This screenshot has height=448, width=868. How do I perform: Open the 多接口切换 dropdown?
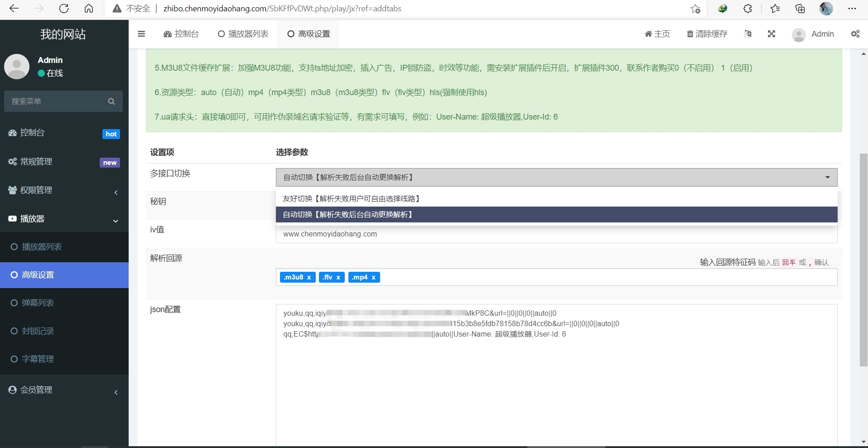556,177
